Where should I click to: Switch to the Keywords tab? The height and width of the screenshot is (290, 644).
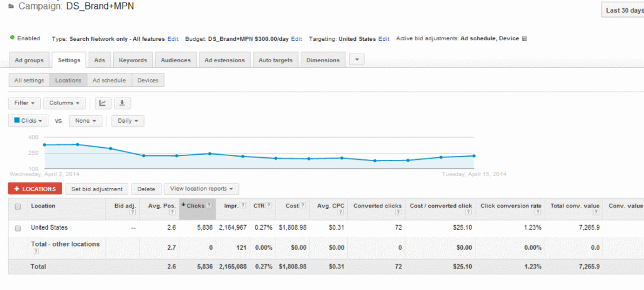[133, 60]
